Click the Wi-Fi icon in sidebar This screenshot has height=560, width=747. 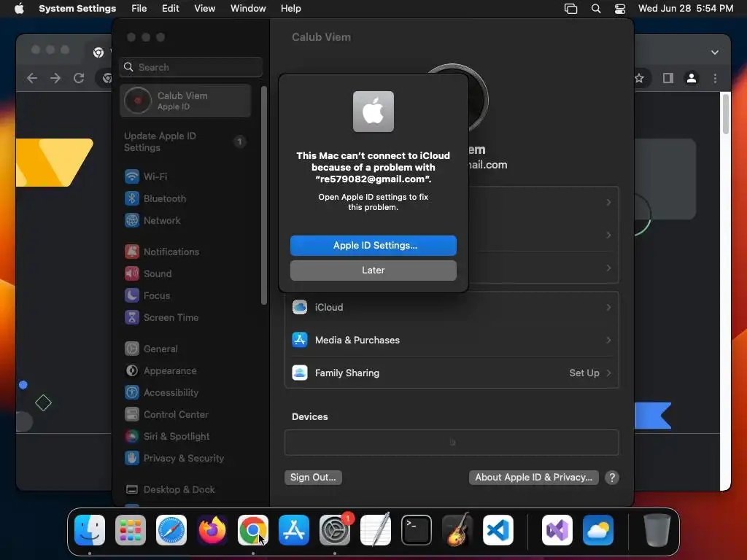click(132, 176)
